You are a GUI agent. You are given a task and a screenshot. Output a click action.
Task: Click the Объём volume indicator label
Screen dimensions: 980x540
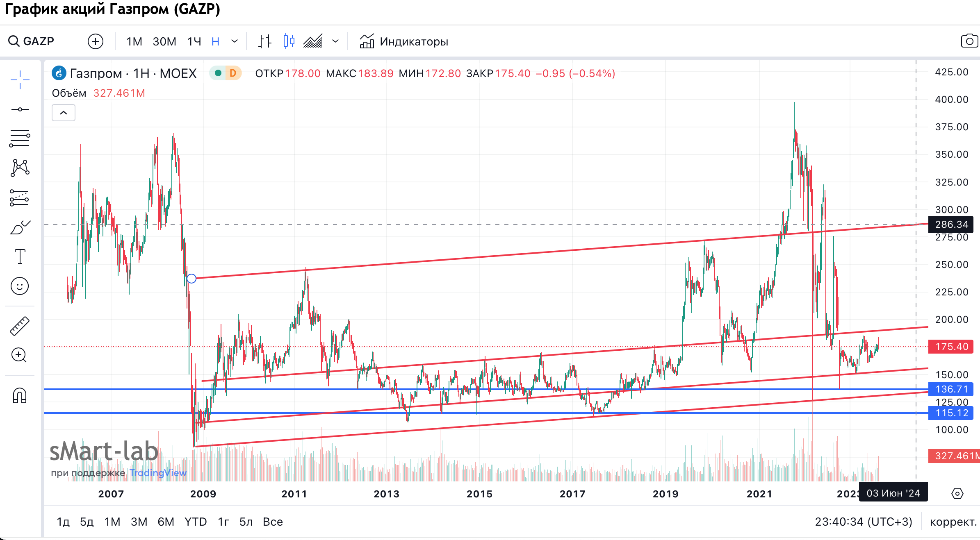69,93
